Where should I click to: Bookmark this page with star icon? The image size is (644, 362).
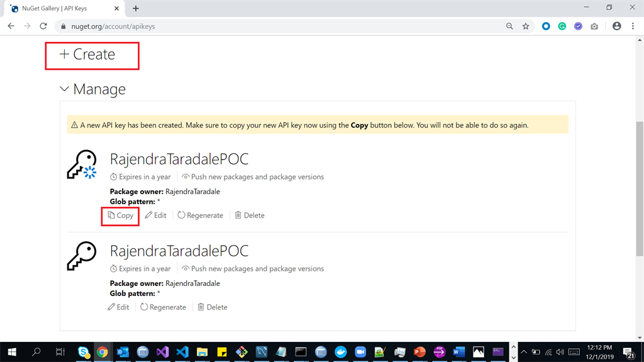(x=526, y=26)
